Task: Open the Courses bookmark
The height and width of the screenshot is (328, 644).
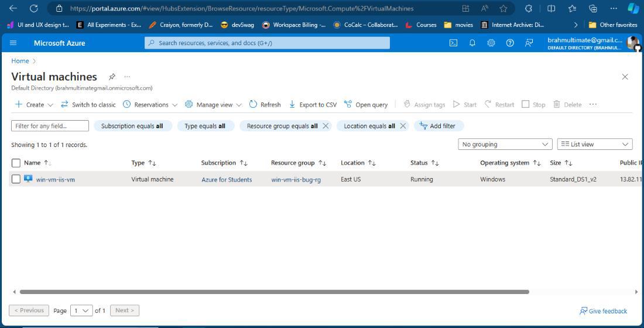Action: (x=421, y=25)
